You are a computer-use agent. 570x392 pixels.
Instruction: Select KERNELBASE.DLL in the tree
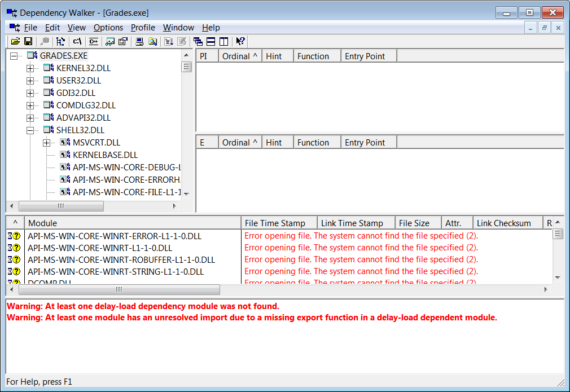tap(105, 155)
